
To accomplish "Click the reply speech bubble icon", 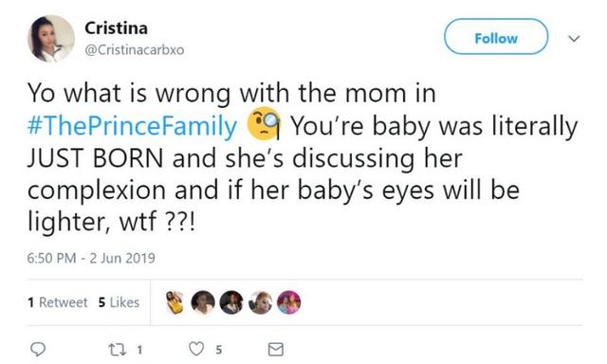I will click(38, 349).
